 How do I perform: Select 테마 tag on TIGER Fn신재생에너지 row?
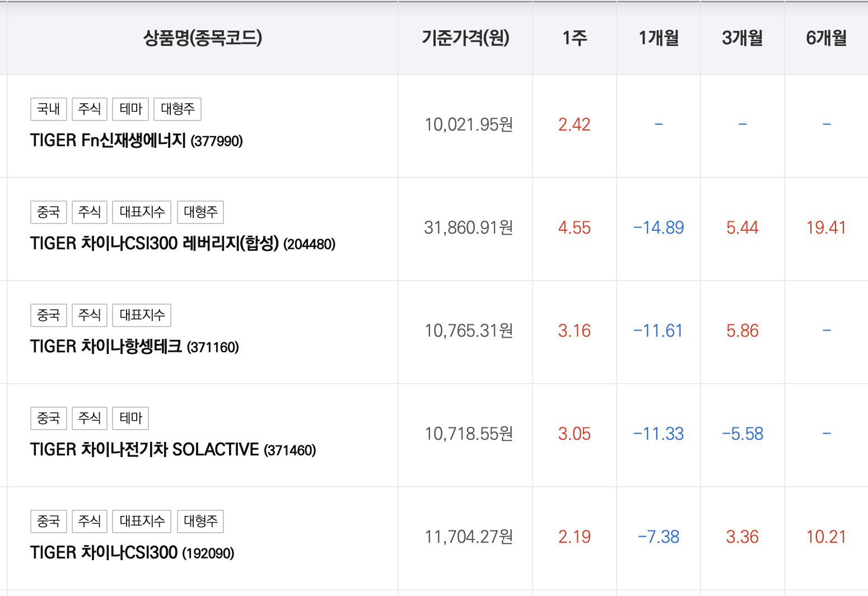130,109
